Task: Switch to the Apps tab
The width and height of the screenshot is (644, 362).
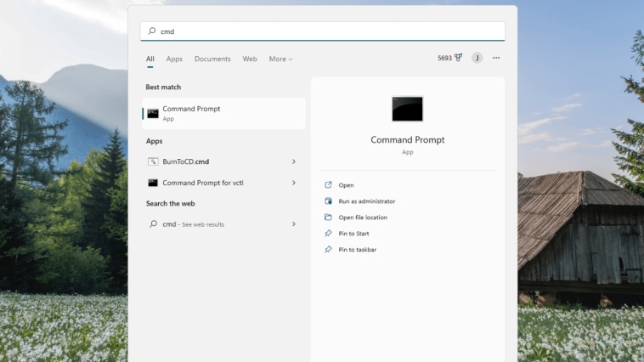Action: pyautogui.click(x=174, y=59)
